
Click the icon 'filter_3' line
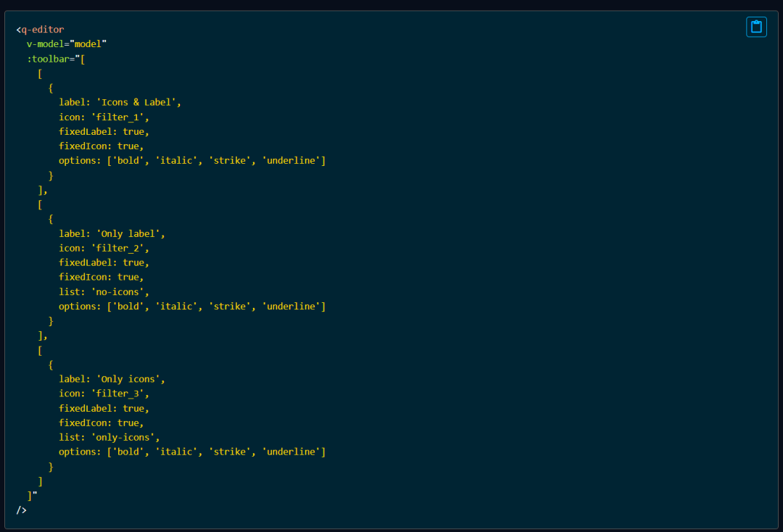[x=104, y=394]
